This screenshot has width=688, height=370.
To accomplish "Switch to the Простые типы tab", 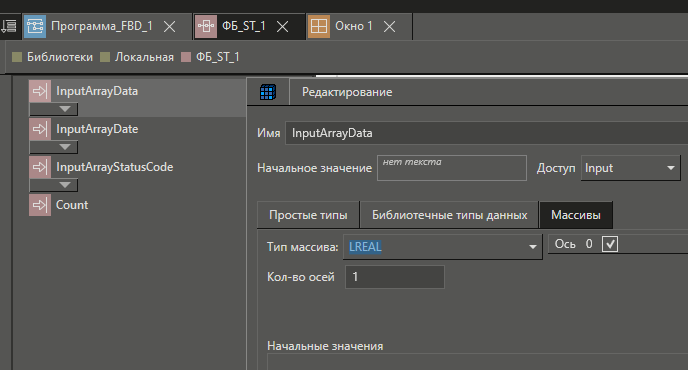I will pyautogui.click(x=308, y=215).
